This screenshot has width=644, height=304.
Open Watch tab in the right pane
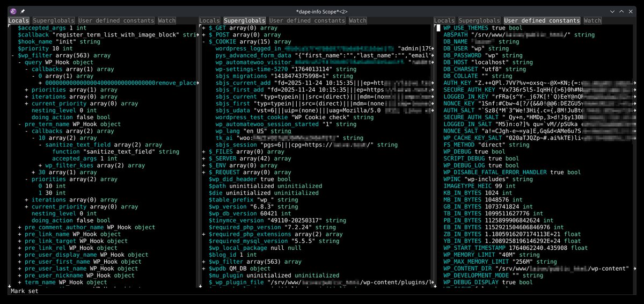pos(592,21)
